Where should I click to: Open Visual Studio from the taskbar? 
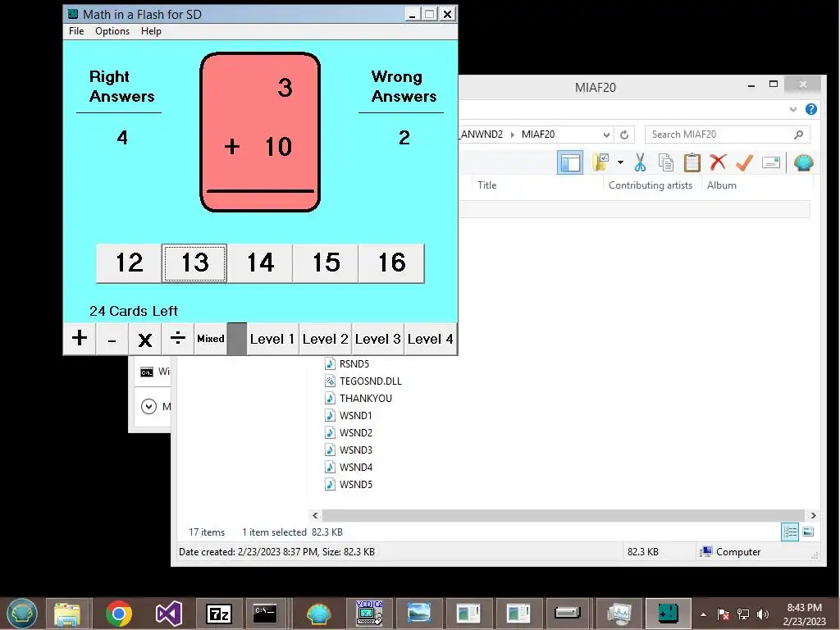pos(168,614)
